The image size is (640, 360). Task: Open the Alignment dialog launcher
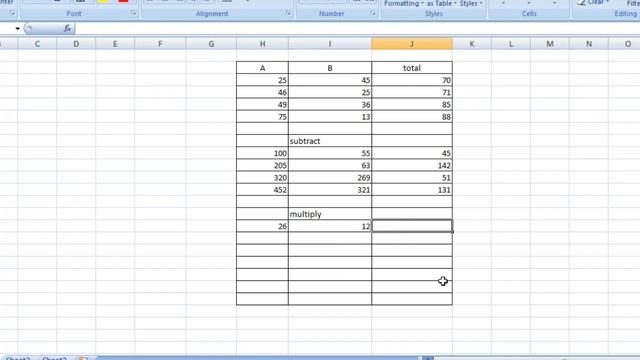click(289, 13)
